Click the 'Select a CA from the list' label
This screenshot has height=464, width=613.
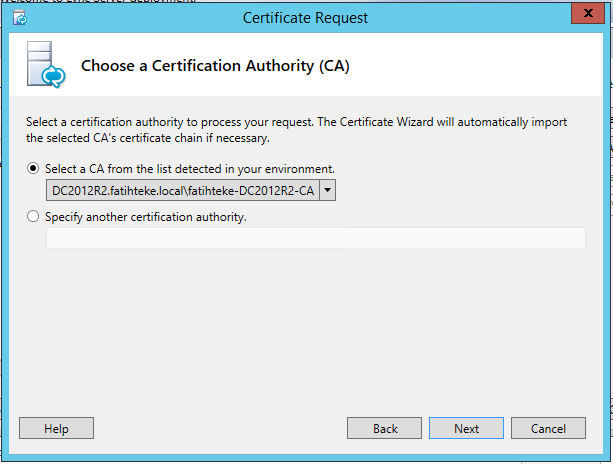pyautogui.click(x=189, y=169)
